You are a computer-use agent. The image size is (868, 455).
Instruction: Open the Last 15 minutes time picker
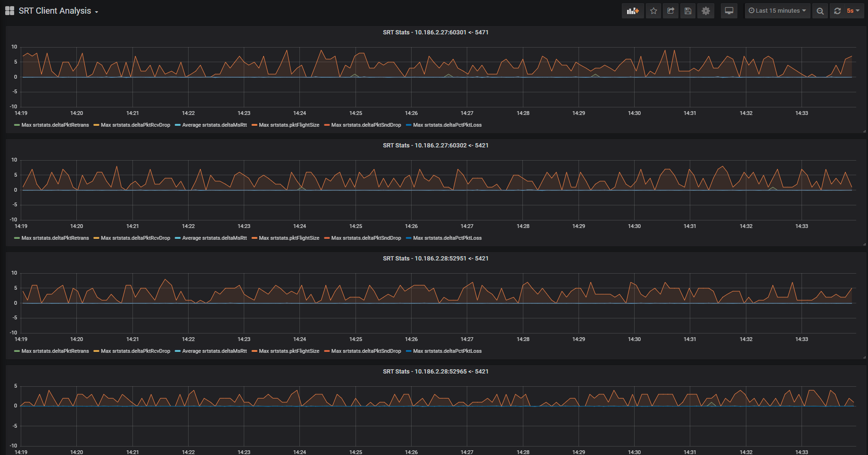[x=777, y=11]
